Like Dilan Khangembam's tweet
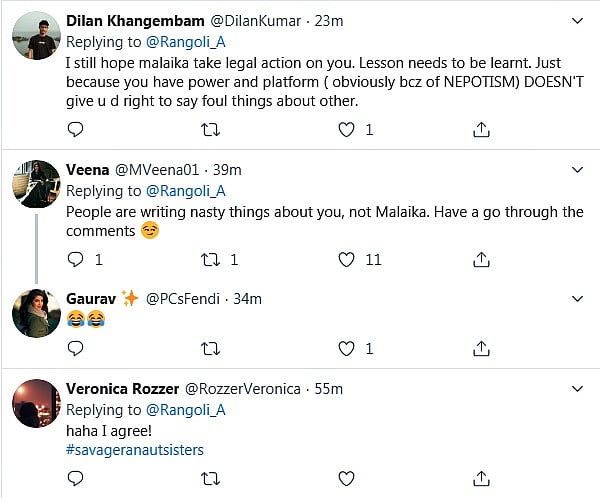 (x=346, y=129)
